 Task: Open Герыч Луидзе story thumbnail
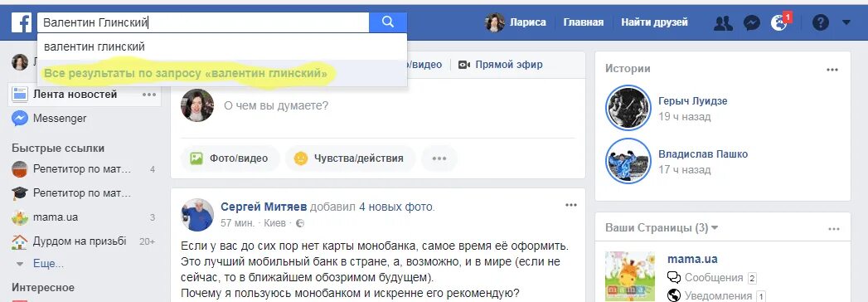[628, 107]
